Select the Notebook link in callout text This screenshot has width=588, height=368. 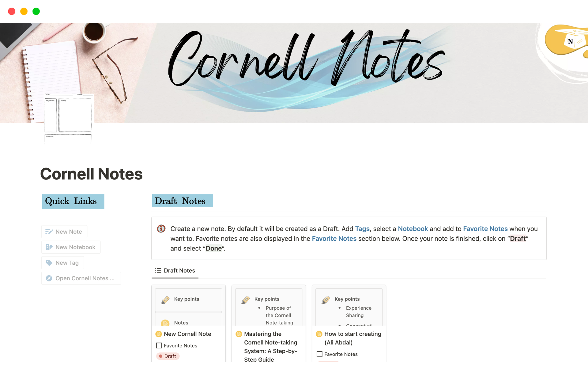[x=413, y=228]
